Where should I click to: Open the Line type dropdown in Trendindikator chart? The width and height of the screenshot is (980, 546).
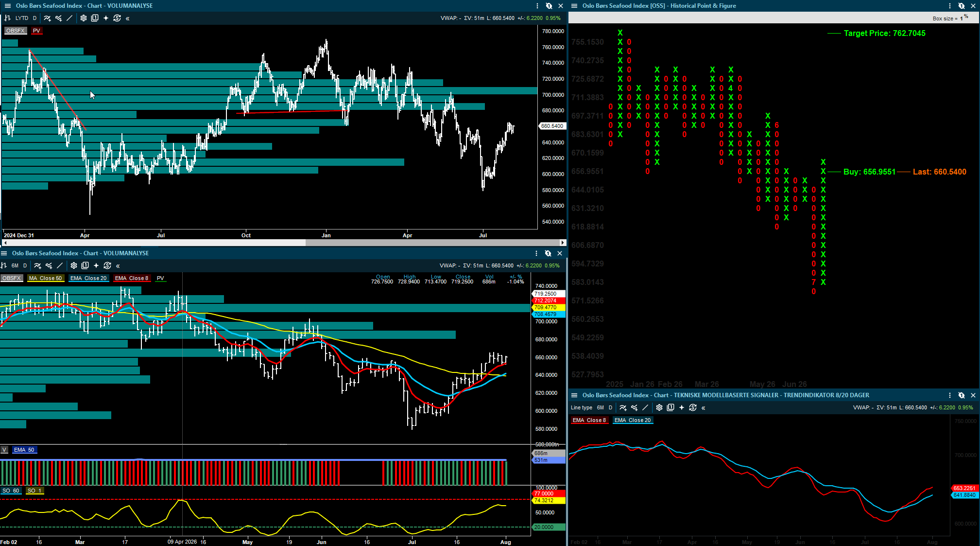point(582,407)
